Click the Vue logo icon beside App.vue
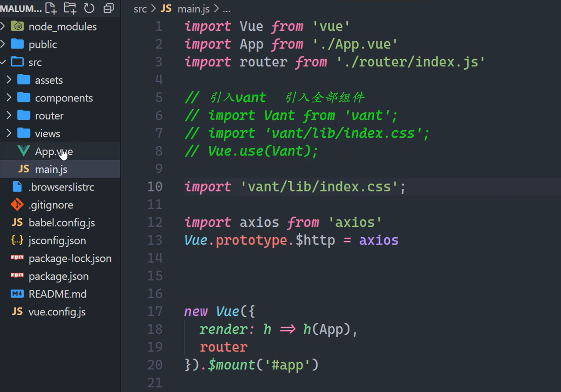The width and height of the screenshot is (561, 392). 23,151
